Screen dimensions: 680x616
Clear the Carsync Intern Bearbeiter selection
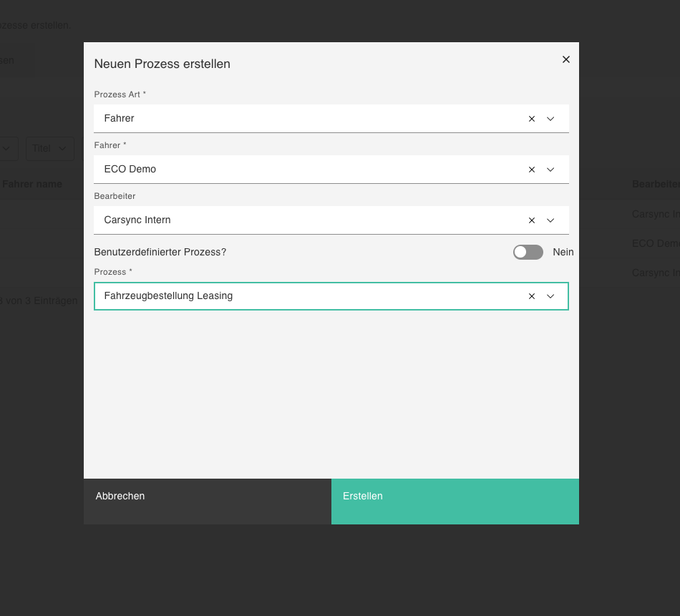(x=532, y=220)
